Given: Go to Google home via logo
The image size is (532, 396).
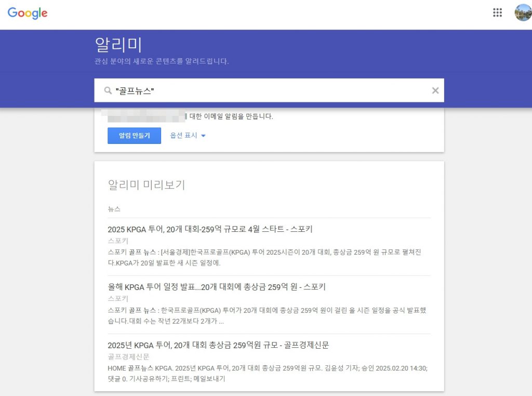Looking at the screenshot, I should click(x=28, y=13).
